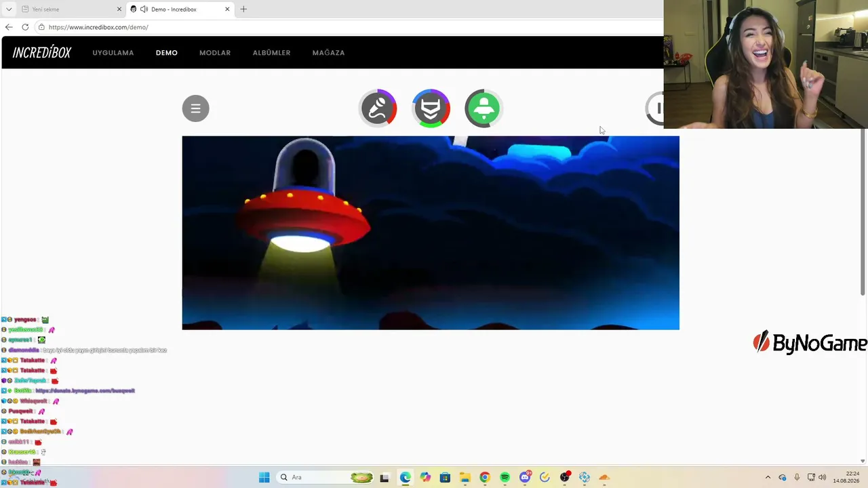Click the microphone tray icon
The width and height of the screenshot is (868, 488).
[797, 477]
